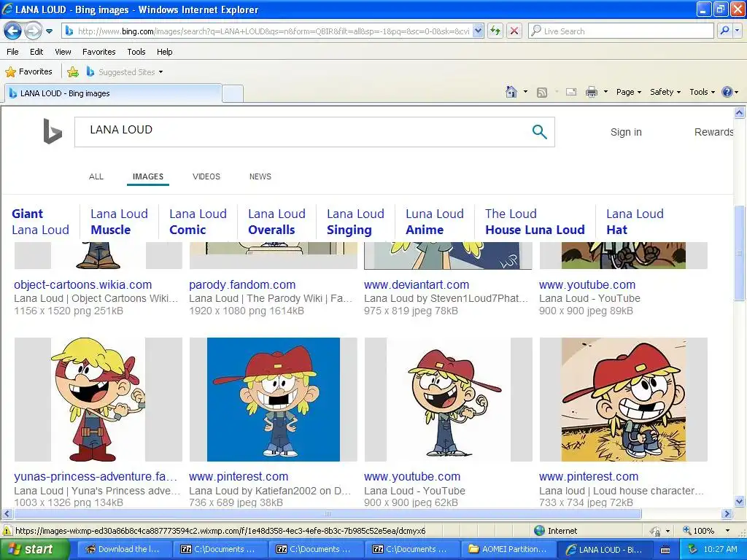Click the Rewards link
Viewport: 747px width, 560px height.
coord(713,132)
